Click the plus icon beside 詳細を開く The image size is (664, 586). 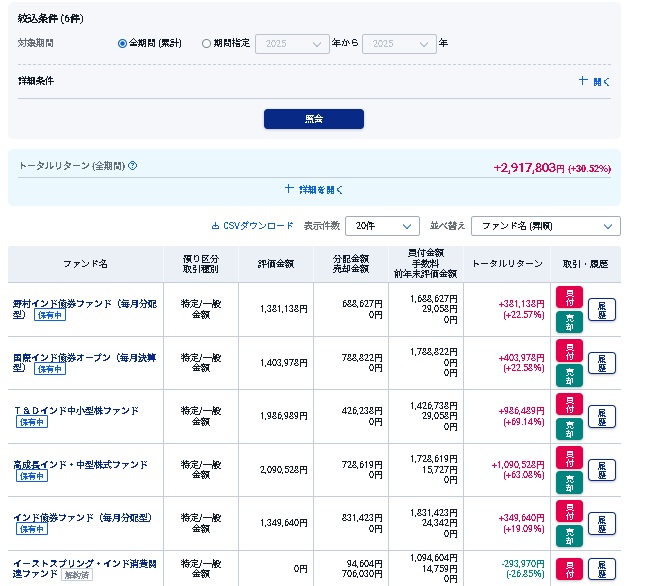point(289,188)
